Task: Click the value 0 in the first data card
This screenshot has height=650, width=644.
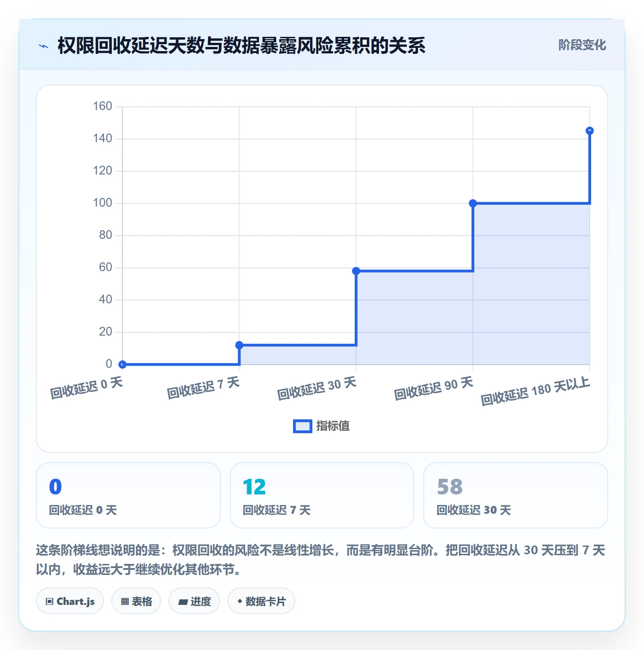Action: click(55, 487)
